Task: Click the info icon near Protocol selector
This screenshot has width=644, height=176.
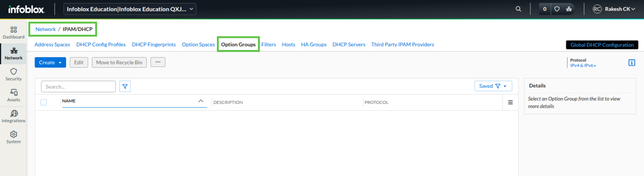Action: point(631,63)
